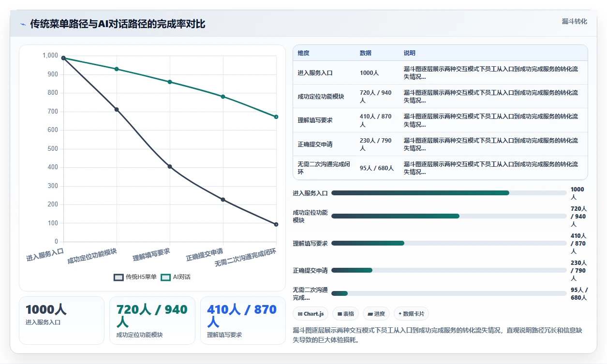Image resolution: width=607 pixels, height=364 pixels.
Task: Select the 95人 / 680人 table cell
Action: tap(377, 168)
